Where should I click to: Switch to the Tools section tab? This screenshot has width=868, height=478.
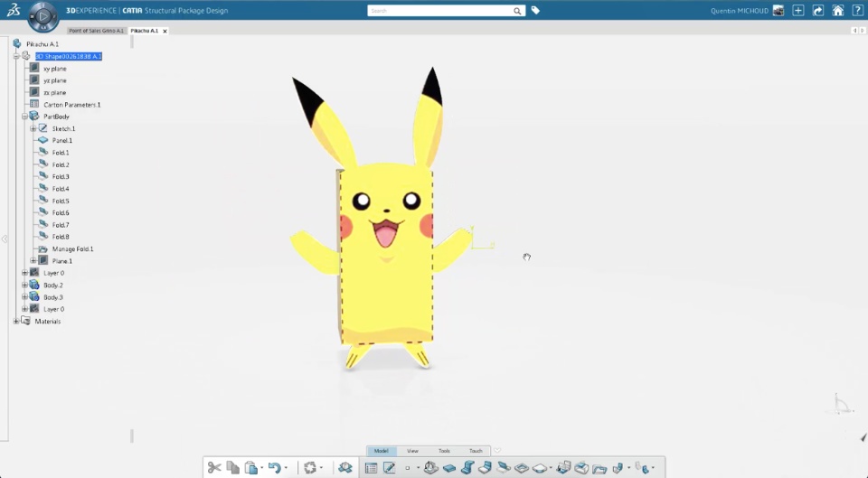(x=444, y=451)
